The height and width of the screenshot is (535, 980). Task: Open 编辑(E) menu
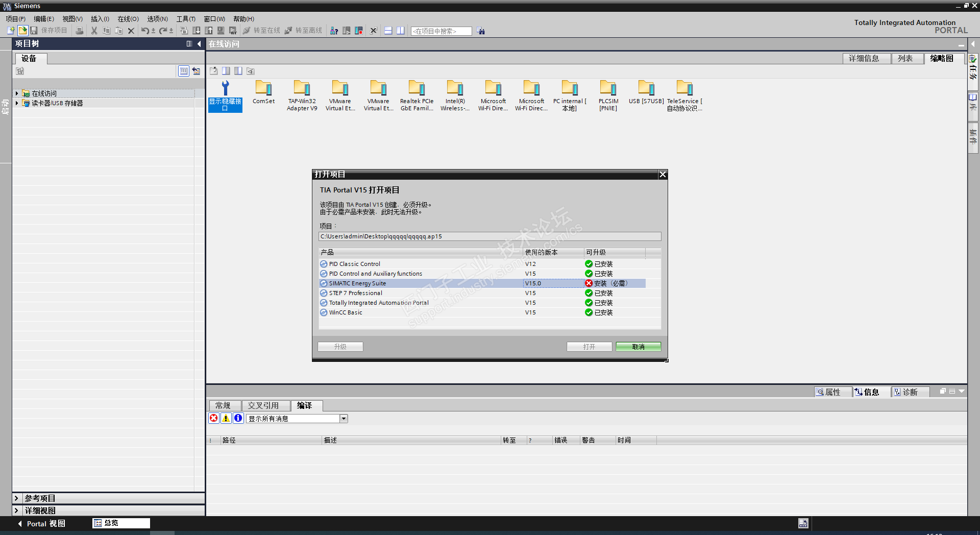pyautogui.click(x=44, y=19)
